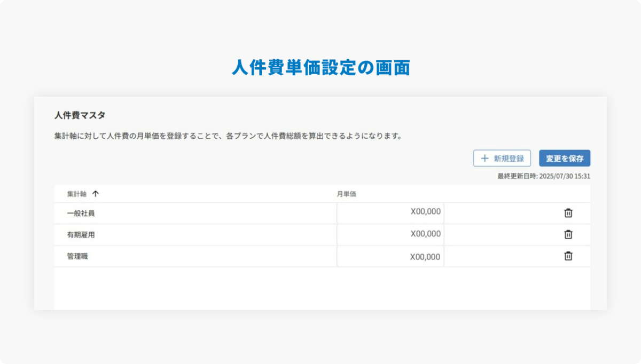
Task: Click the 月単価 column header
Action: 346,194
